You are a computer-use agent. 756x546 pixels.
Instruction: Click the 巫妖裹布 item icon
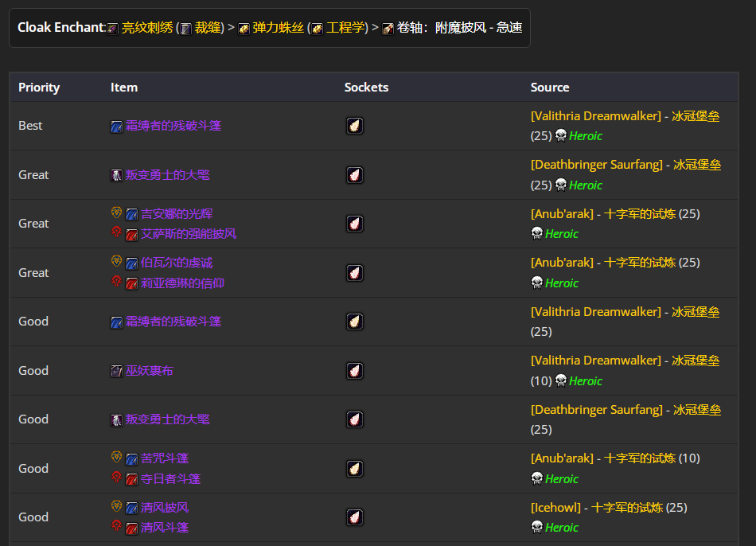pyautogui.click(x=116, y=370)
